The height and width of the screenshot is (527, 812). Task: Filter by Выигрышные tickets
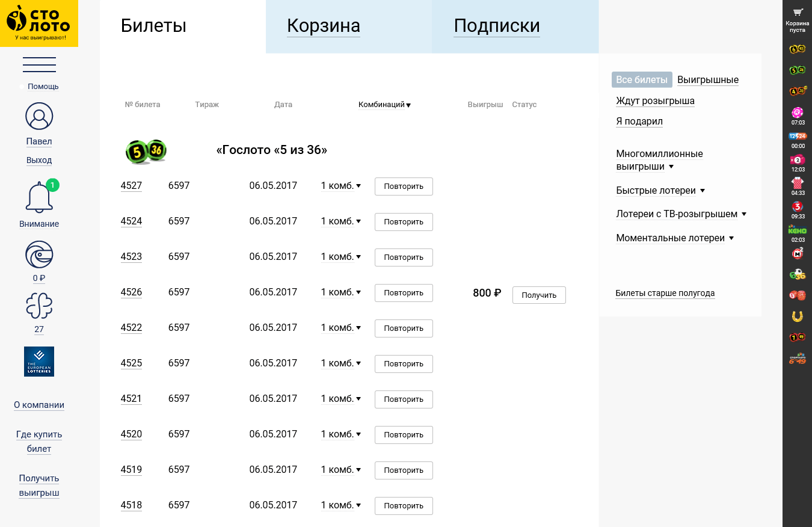pyautogui.click(x=708, y=80)
